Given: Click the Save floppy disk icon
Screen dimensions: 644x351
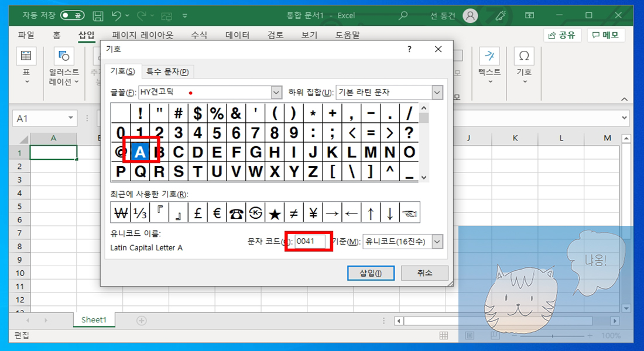Looking at the screenshot, I should point(98,16).
